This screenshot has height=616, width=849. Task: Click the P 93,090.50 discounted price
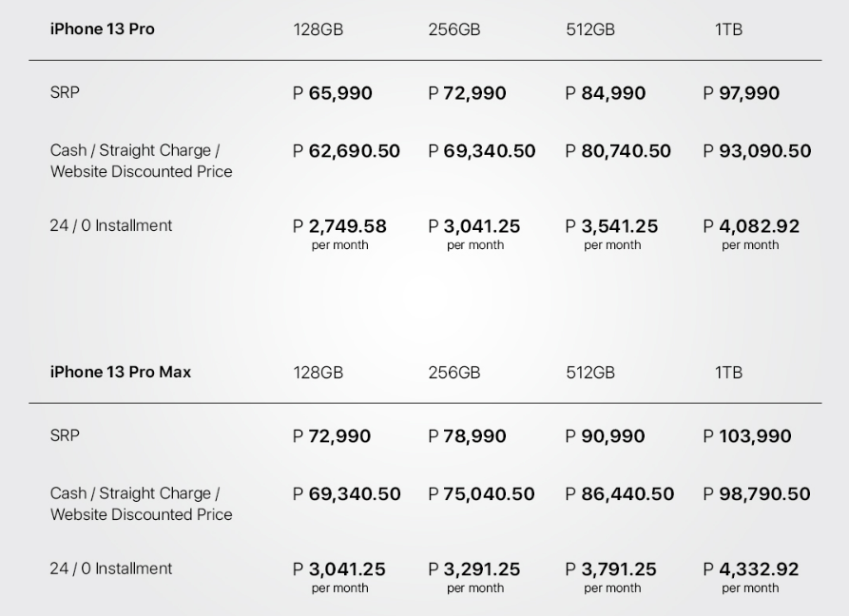tap(758, 151)
